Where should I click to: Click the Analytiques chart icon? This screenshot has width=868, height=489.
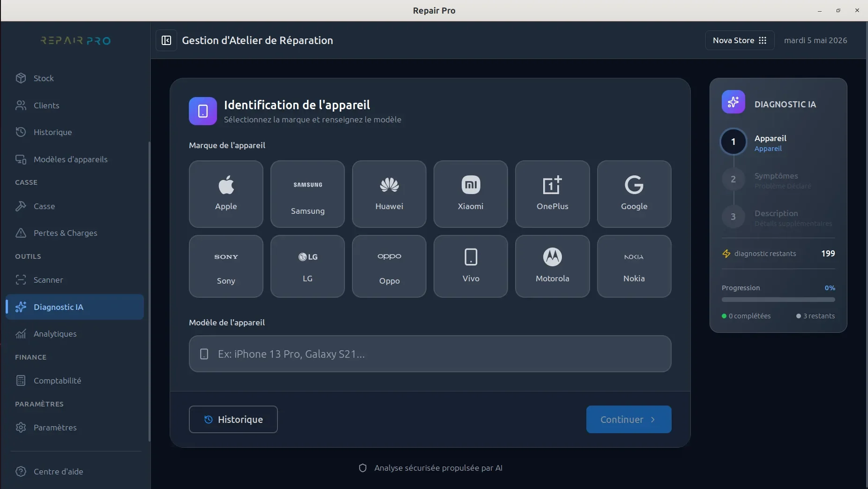(x=21, y=334)
